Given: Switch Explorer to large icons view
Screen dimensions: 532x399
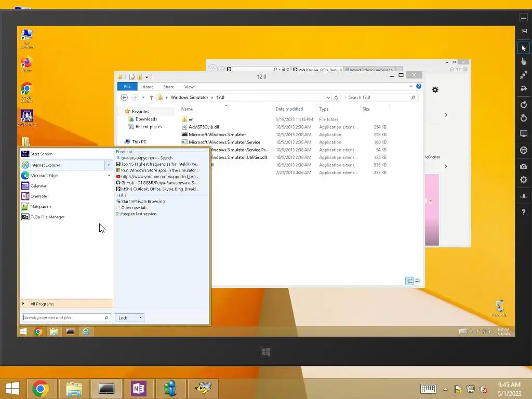Looking at the screenshot, I should [x=418, y=281].
